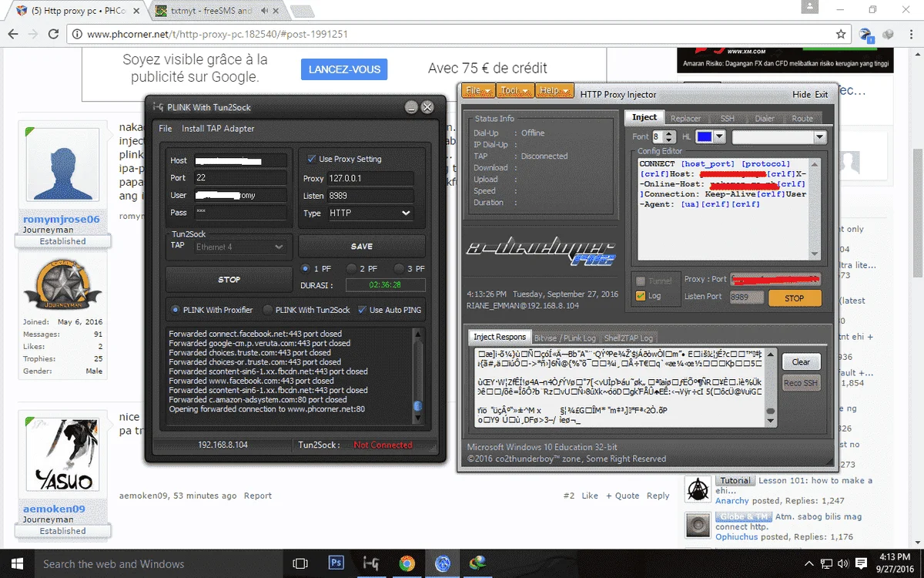This screenshot has width=924, height=578.
Task: Click the Font size stepper arrows
Action: [x=671, y=136]
